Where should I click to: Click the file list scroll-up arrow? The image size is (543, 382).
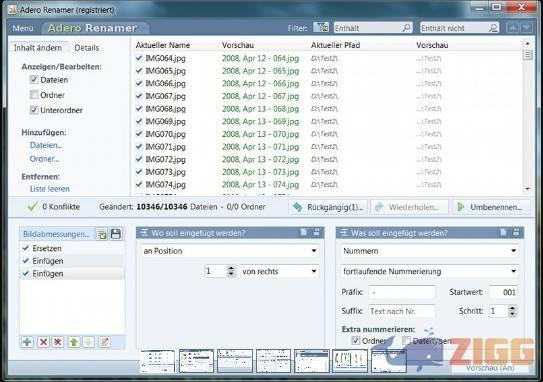click(527, 44)
